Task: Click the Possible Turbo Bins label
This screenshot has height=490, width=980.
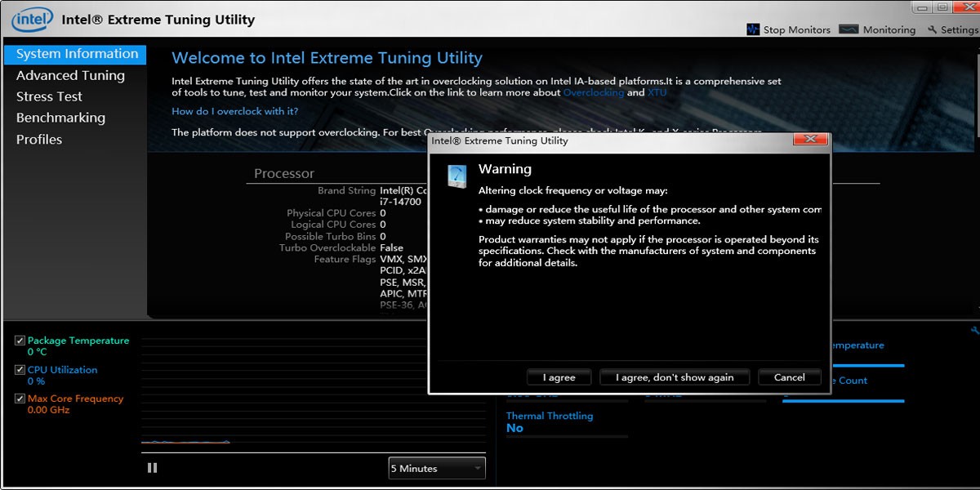Action: coord(331,236)
